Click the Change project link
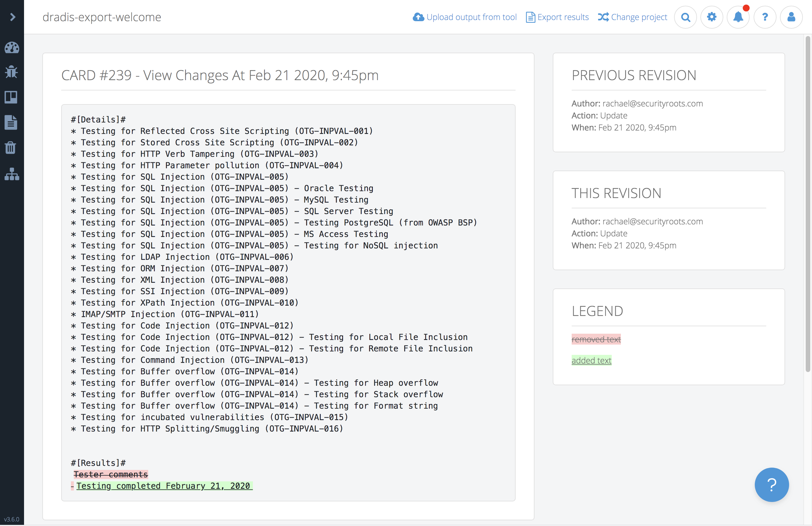 (x=633, y=17)
